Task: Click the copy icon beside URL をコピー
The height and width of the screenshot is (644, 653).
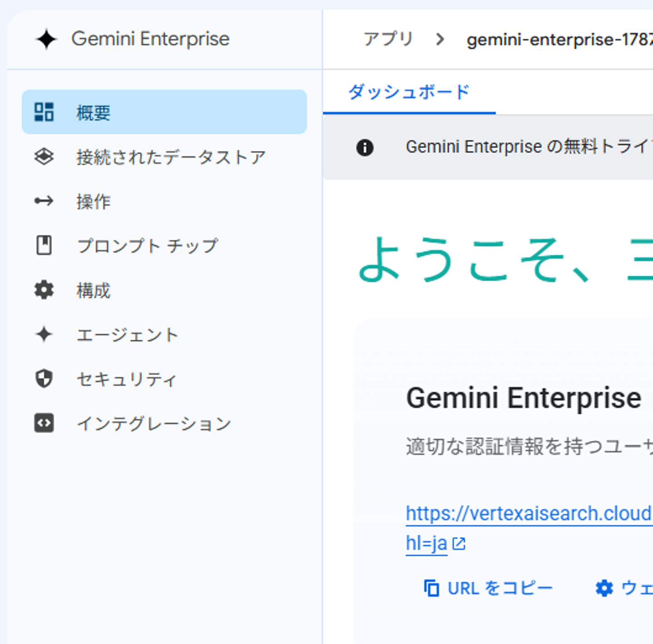Action: click(431, 588)
